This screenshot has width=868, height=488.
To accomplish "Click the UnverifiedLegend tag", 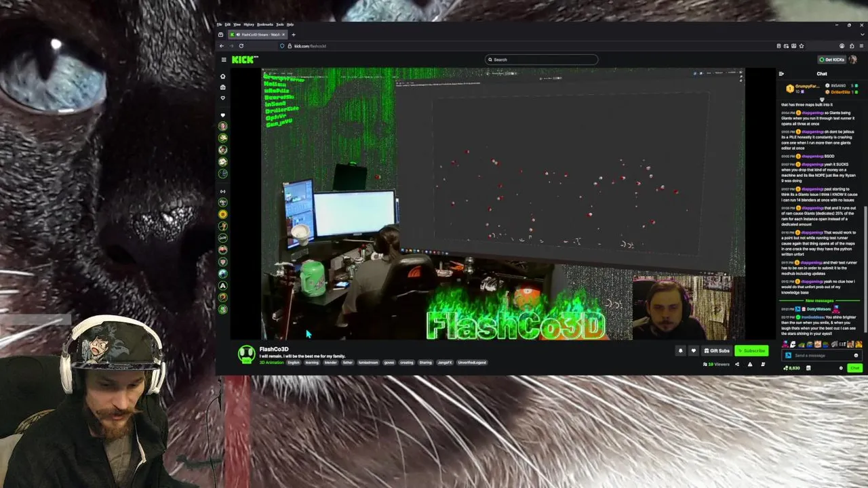I will [x=472, y=363].
